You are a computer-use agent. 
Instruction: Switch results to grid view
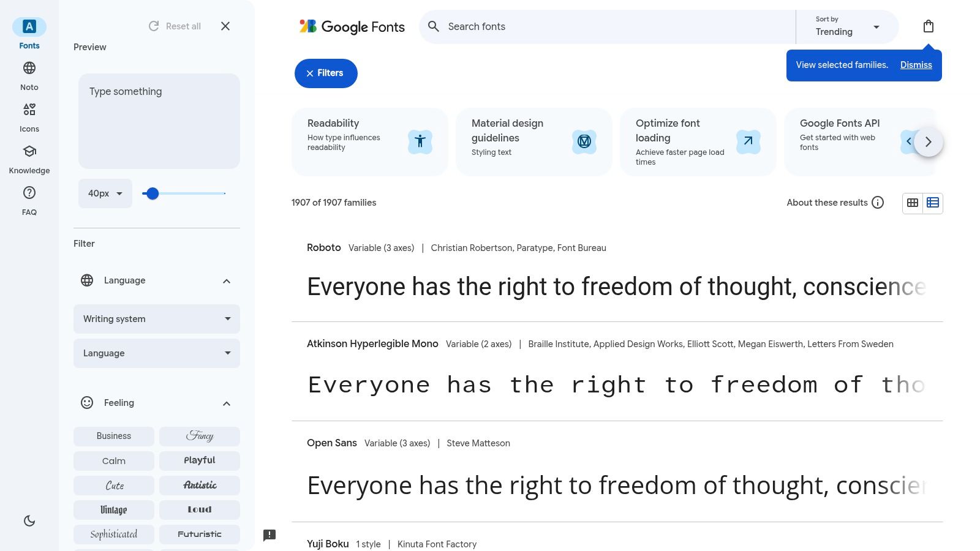pyautogui.click(x=913, y=203)
